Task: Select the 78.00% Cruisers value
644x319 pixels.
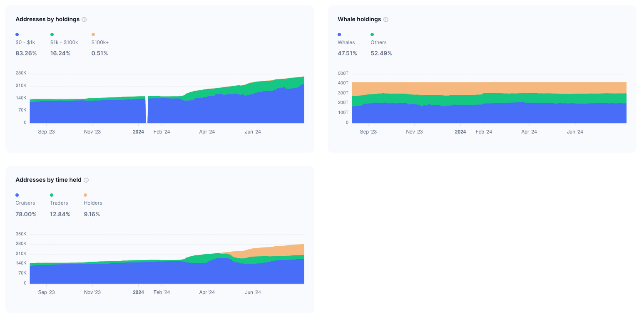Action: point(26,214)
